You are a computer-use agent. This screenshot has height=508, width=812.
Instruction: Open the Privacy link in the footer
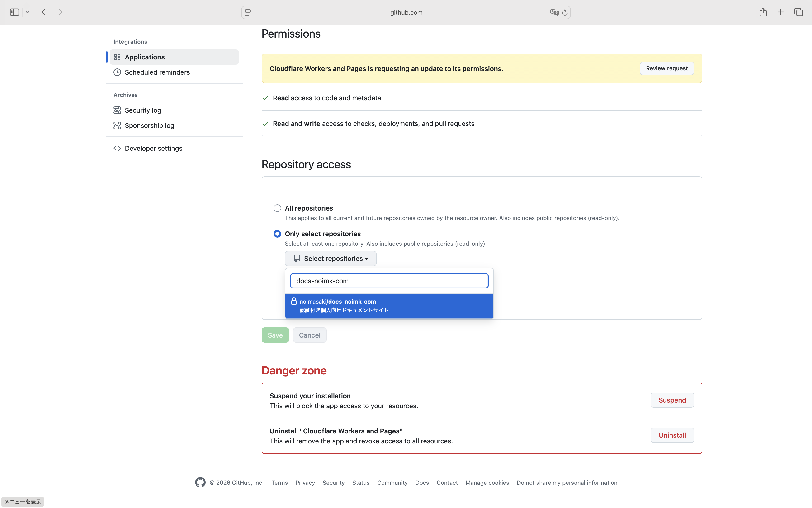tap(305, 482)
